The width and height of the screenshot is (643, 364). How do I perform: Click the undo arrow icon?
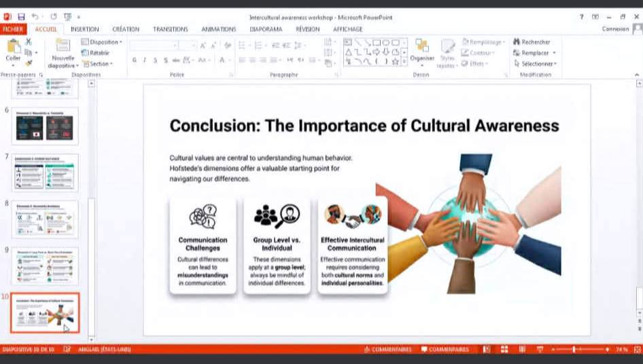coord(34,17)
